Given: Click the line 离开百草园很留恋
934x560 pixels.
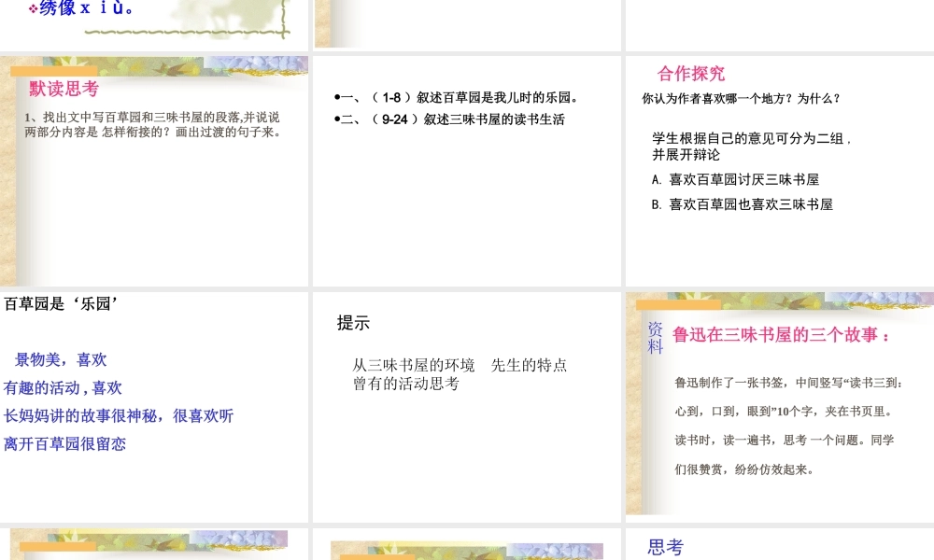Looking at the screenshot, I should pos(64,444).
